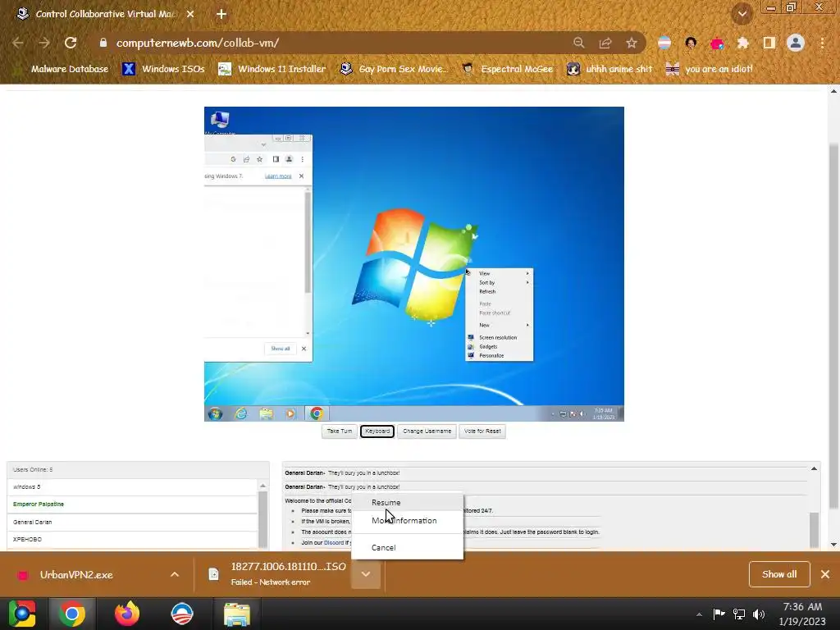Close the downloads bar

825,574
